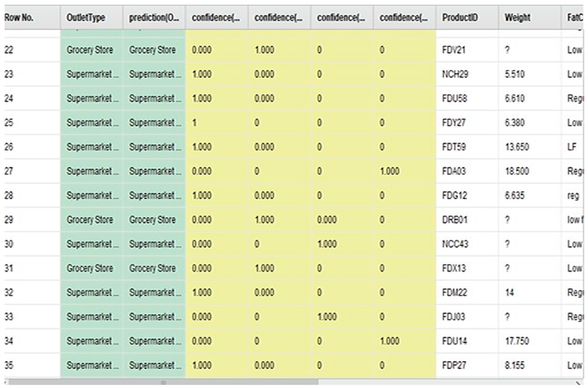588x388 pixels.
Task: Sort by the OutletType column header
Action: point(86,18)
